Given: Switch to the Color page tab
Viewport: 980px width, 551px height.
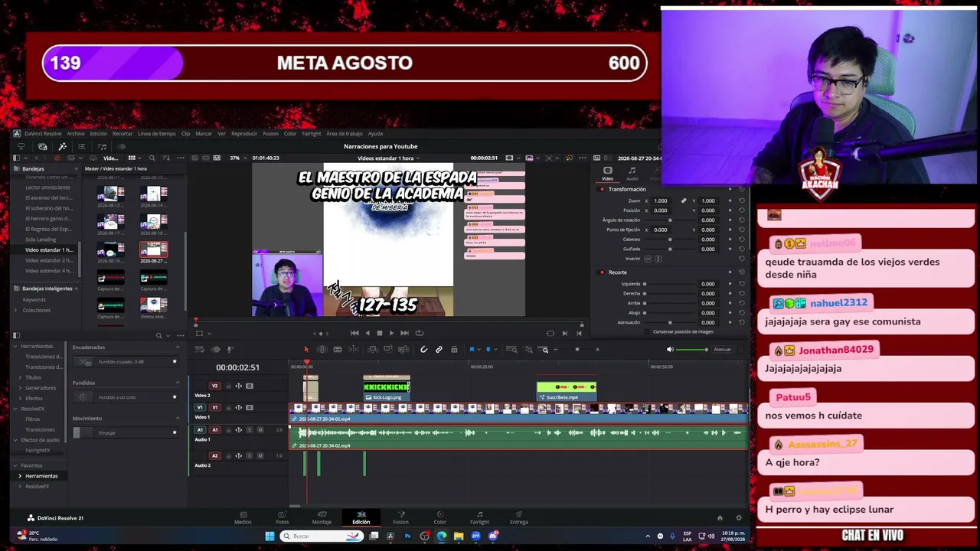Looking at the screenshot, I should [x=439, y=518].
